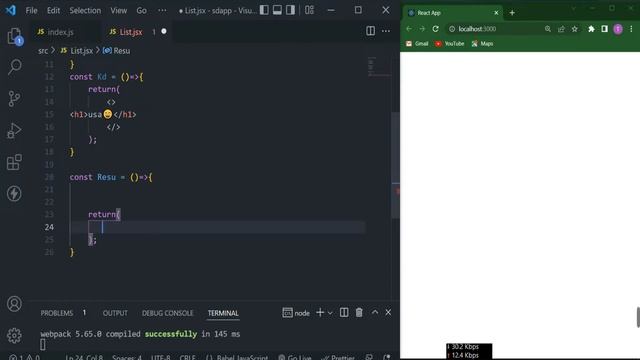This screenshot has height=360, width=640.
Task: Click the errors and warnings status item
Action: [24, 357]
